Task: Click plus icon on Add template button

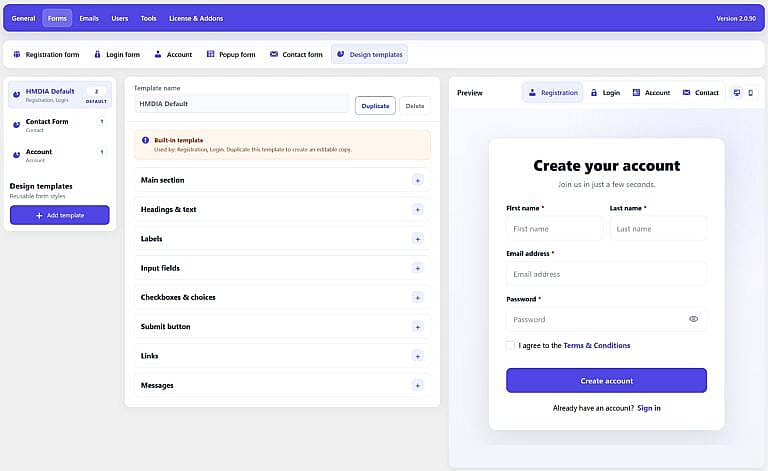Action: [39, 215]
